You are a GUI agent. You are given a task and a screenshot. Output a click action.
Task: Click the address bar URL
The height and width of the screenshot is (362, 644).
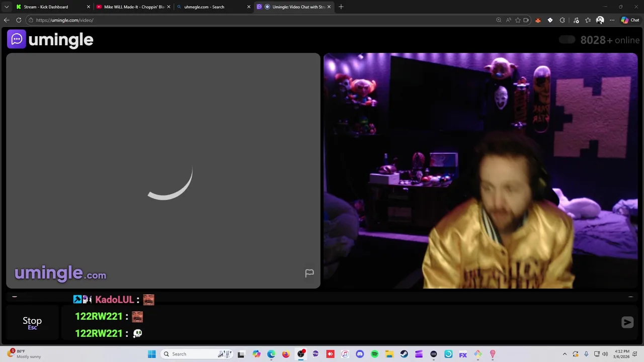click(64, 20)
